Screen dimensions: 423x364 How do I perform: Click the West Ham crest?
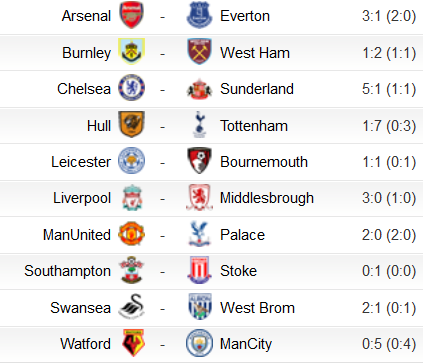tap(199, 52)
